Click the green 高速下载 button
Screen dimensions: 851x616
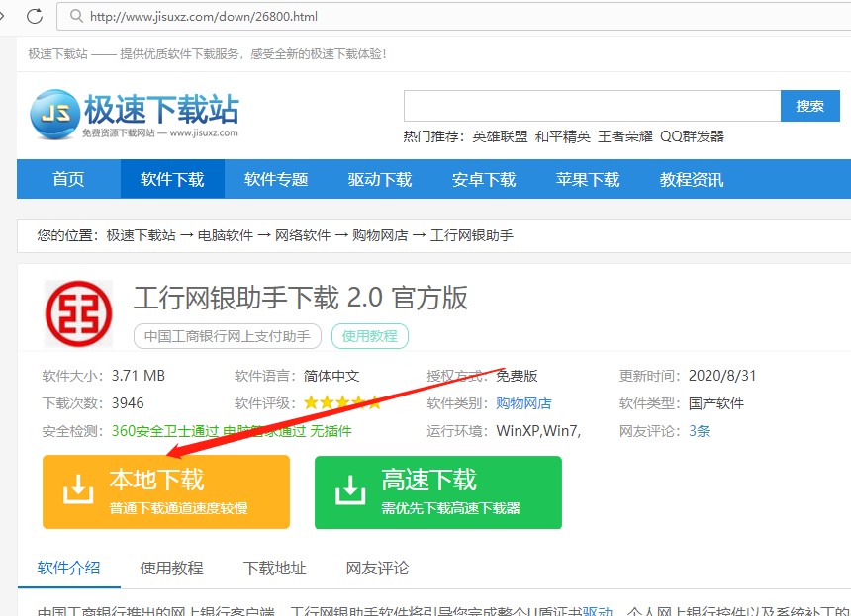(x=438, y=492)
